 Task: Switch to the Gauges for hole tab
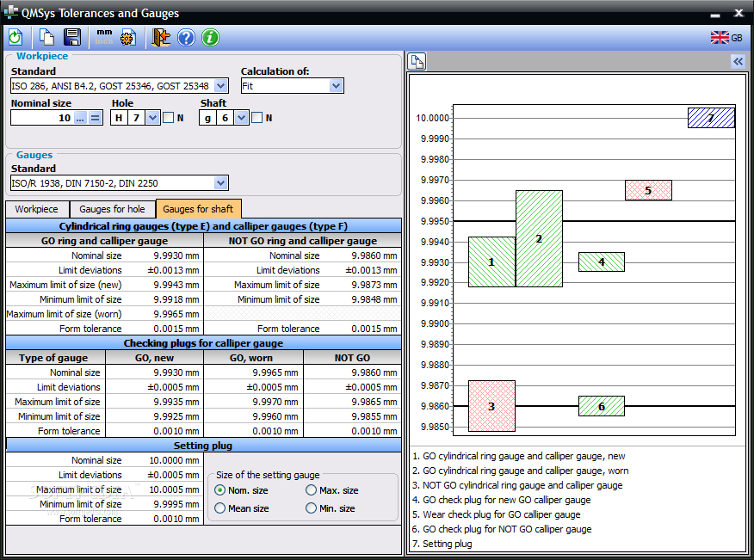112,209
